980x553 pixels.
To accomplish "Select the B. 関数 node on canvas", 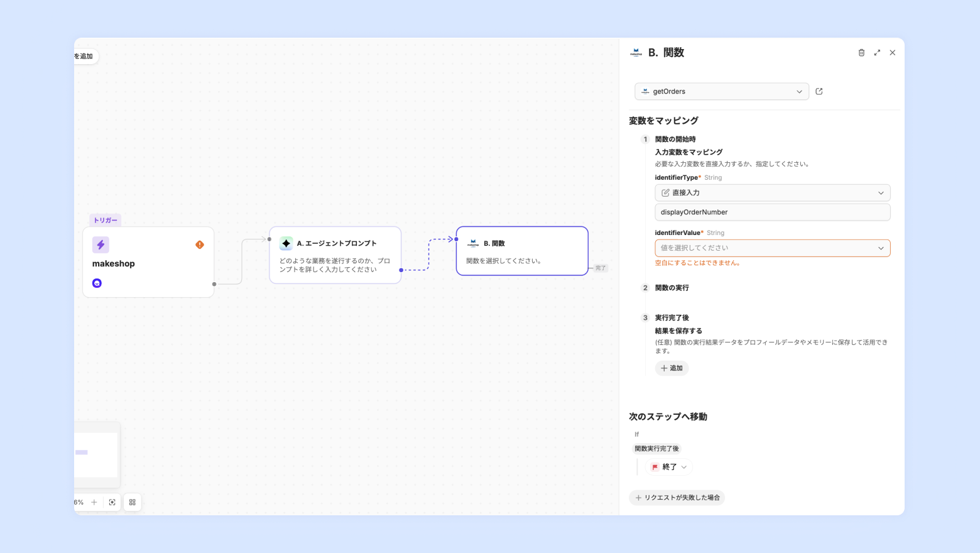I will coord(522,251).
